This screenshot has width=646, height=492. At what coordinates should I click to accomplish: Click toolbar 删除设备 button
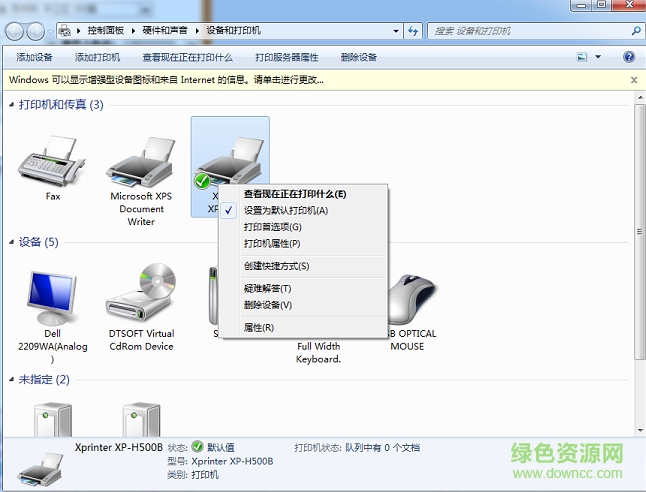[x=358, y=57]
